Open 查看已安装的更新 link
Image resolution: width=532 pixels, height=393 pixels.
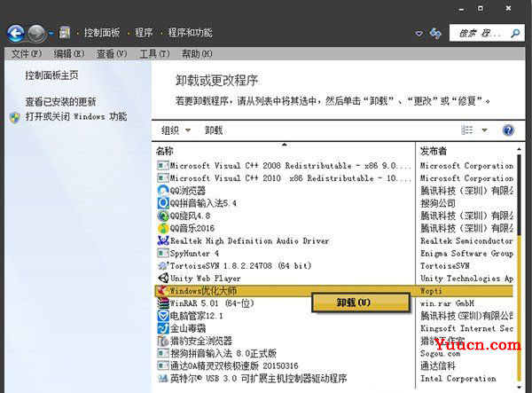click(60, 101)
